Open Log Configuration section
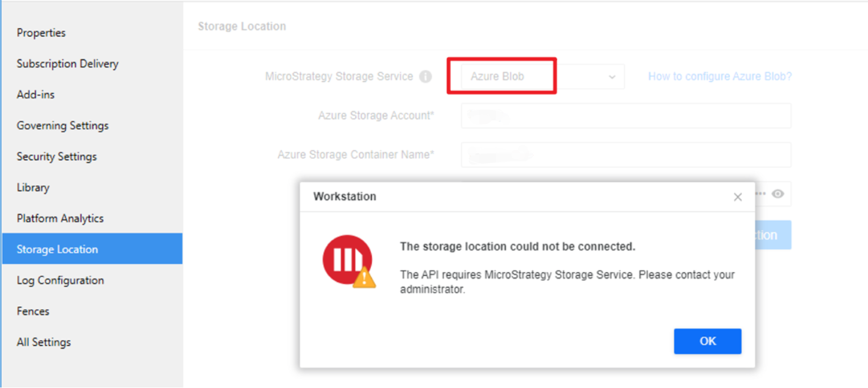 point(60,280)
